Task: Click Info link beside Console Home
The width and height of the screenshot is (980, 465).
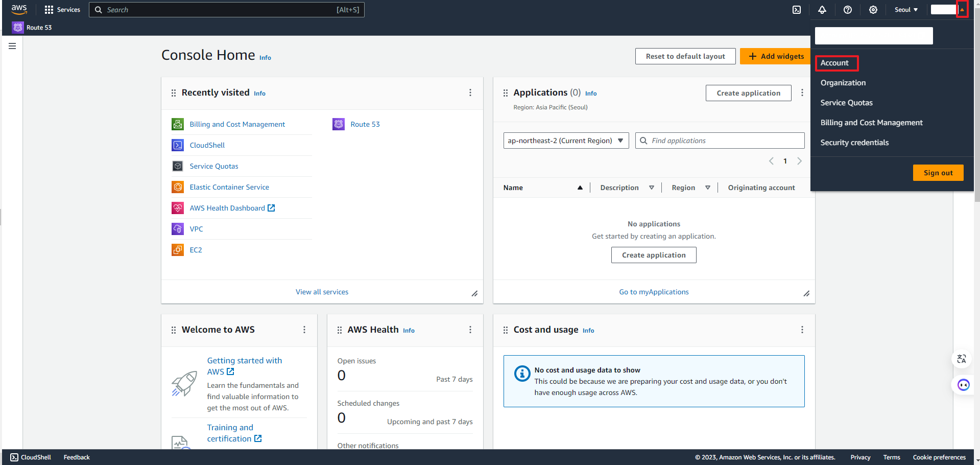Action: 265,58
